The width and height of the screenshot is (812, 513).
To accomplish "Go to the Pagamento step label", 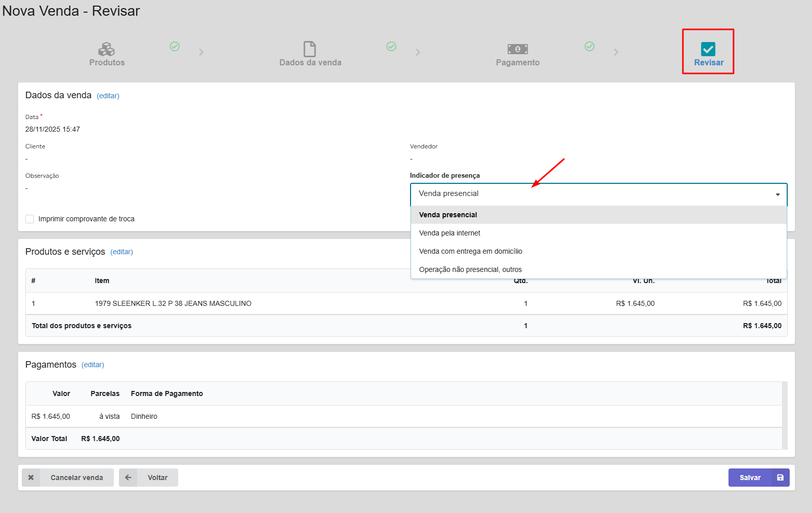I will [517, 63].
